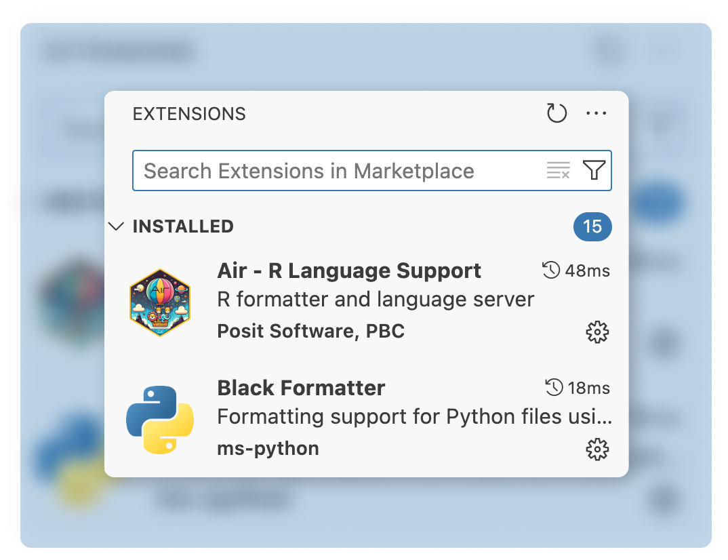Open the Air balloon hexagon extension icon

(160, 302)
